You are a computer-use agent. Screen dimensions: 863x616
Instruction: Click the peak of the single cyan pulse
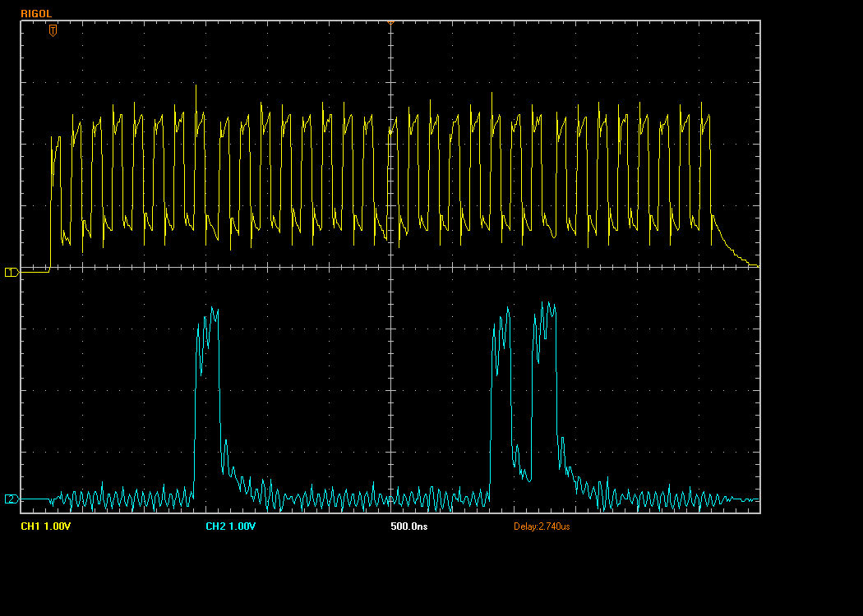pyautogui.click(x=212, y=308)
